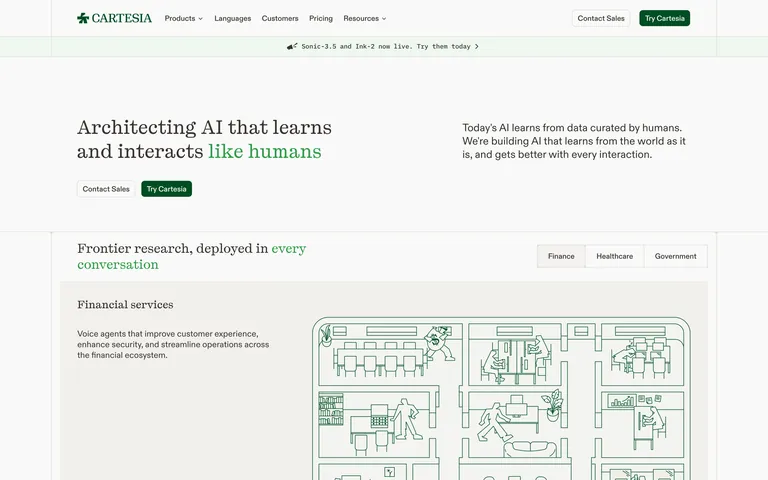
Task: Click the 'Today's AI learns from data' paragraph
Action: (574, 141)
